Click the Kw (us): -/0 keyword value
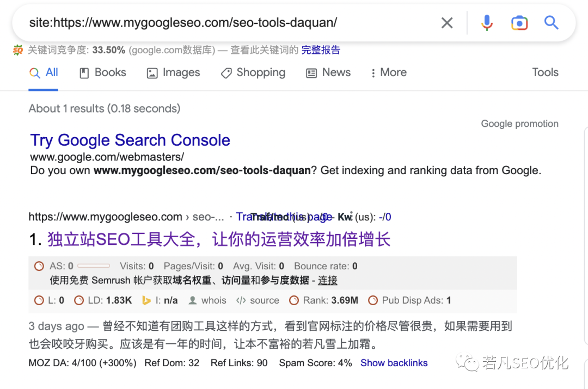 point(364,217)
